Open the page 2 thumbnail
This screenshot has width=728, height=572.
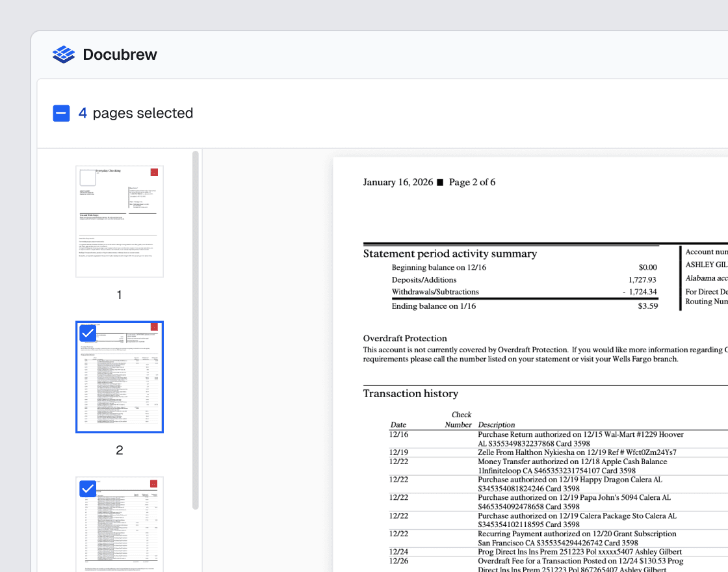(x=120, y=377)
